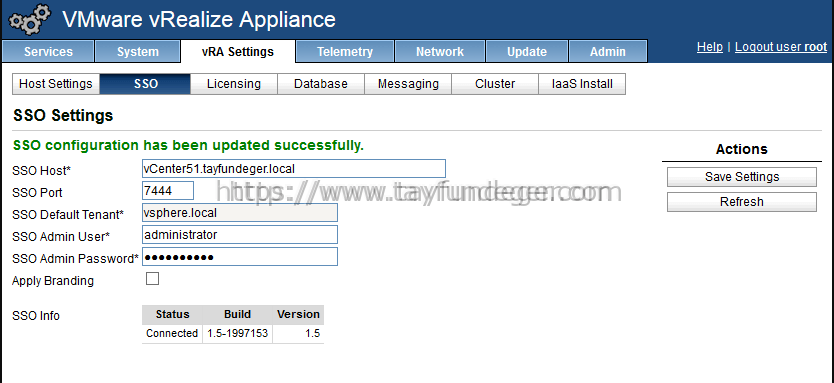The height and width of the screenshot is (383, 834).
Task: Select build value 1.5-1997153
Action: pyautogui.click(x=237, y=334)
